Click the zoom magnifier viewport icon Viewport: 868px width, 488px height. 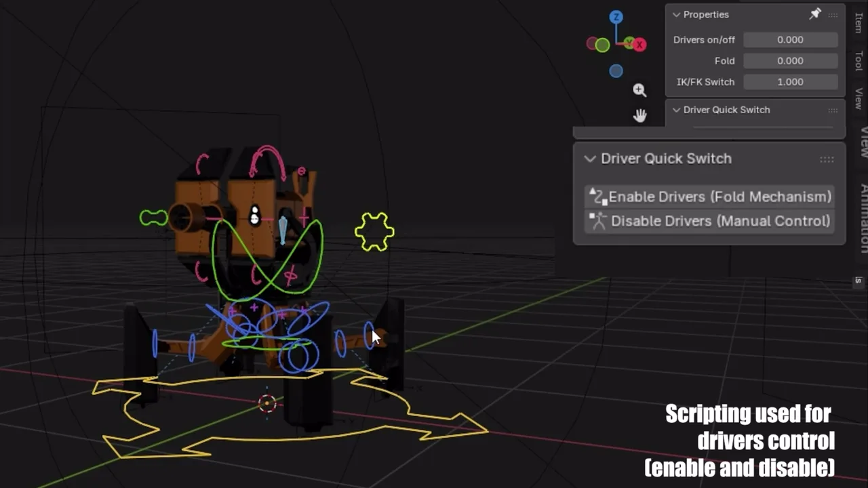[x=639, y=89]
